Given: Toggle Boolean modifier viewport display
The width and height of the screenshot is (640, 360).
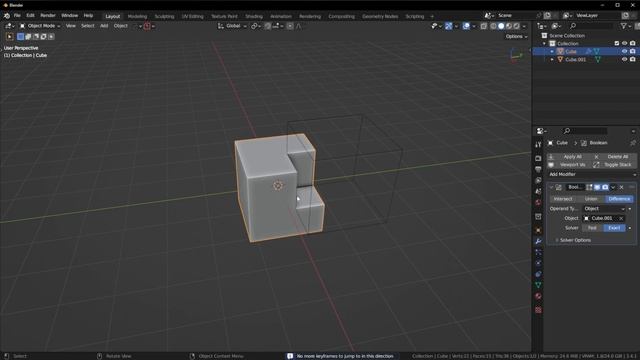Looking at the screenshot, I should (597, 187).
